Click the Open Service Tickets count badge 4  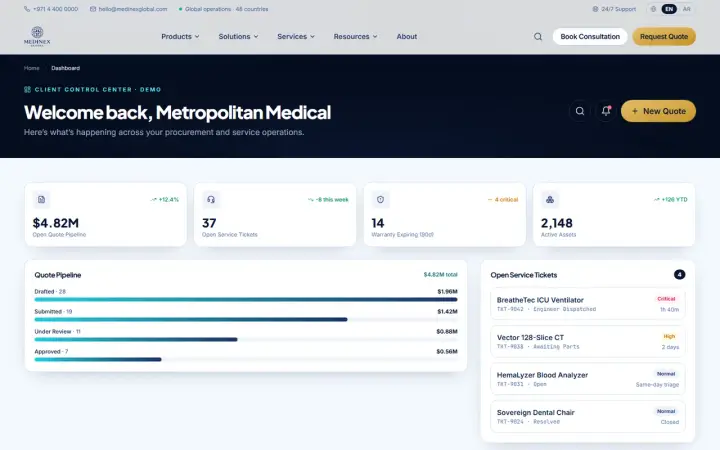point(679,275)
